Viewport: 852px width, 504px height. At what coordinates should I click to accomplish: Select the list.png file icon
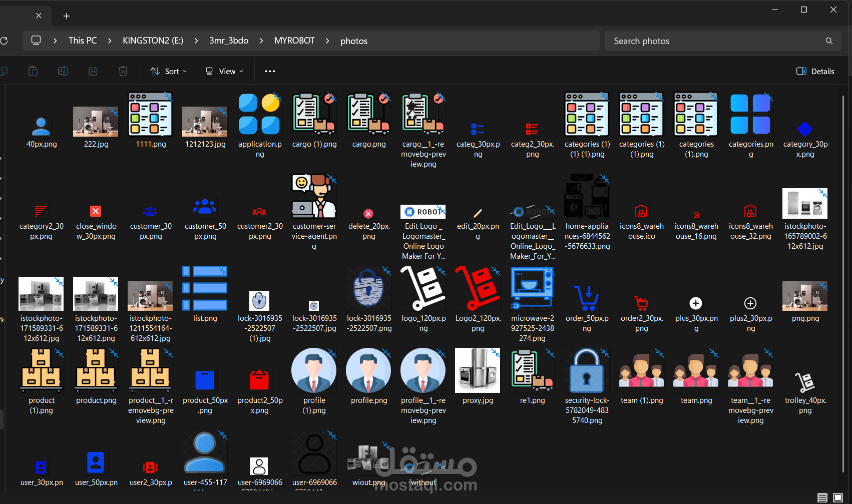tap(205, 288)
